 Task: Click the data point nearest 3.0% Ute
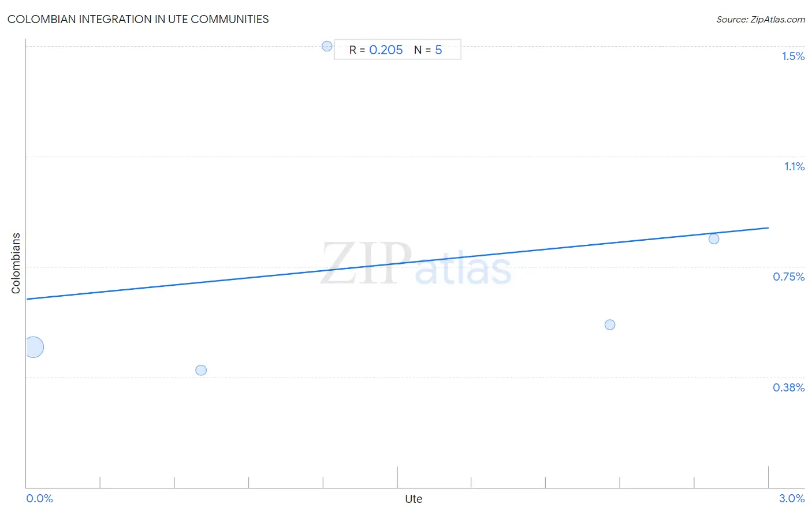pos(714,239)
